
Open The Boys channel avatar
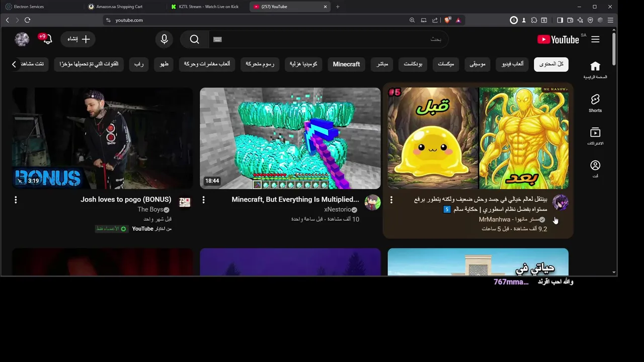[x=185, y=202]
